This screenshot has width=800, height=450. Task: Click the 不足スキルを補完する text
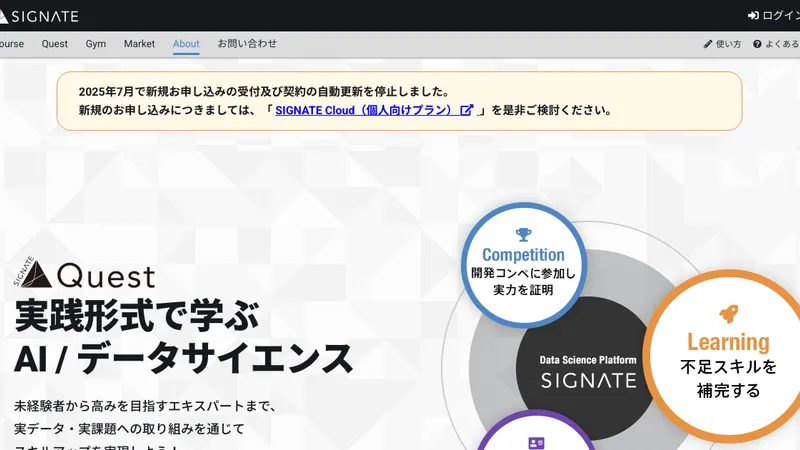point(729,379)
